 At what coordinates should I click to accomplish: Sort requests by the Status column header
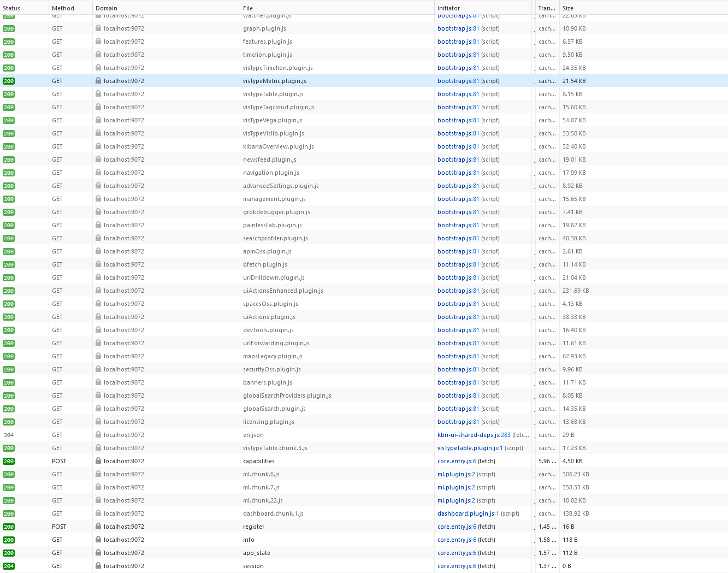pos(24,8)
